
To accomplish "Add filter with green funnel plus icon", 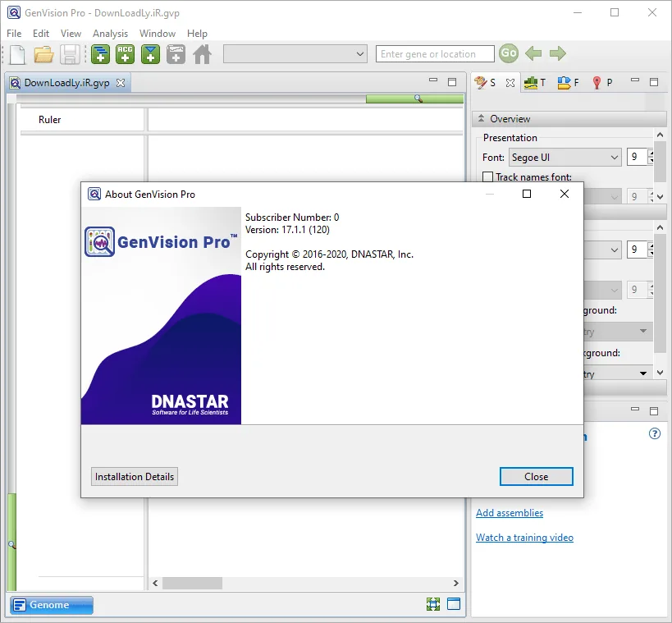I will (x=150, y=54).
